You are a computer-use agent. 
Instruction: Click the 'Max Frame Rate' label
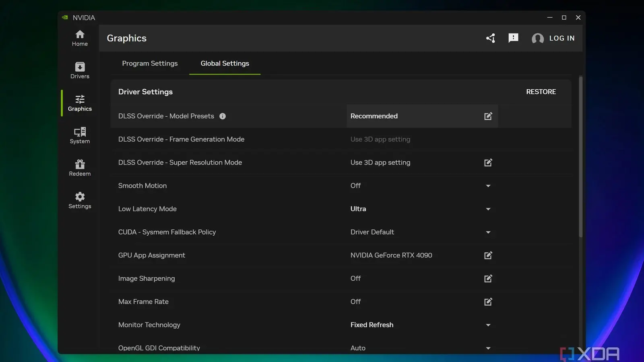143,302
